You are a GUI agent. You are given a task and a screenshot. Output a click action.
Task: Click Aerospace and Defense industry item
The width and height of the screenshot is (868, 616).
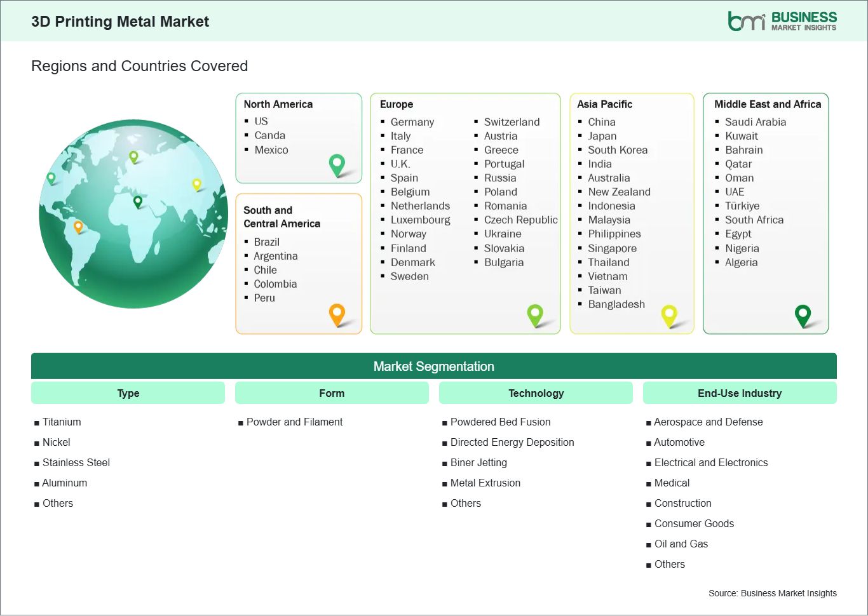tap(708, 422)
